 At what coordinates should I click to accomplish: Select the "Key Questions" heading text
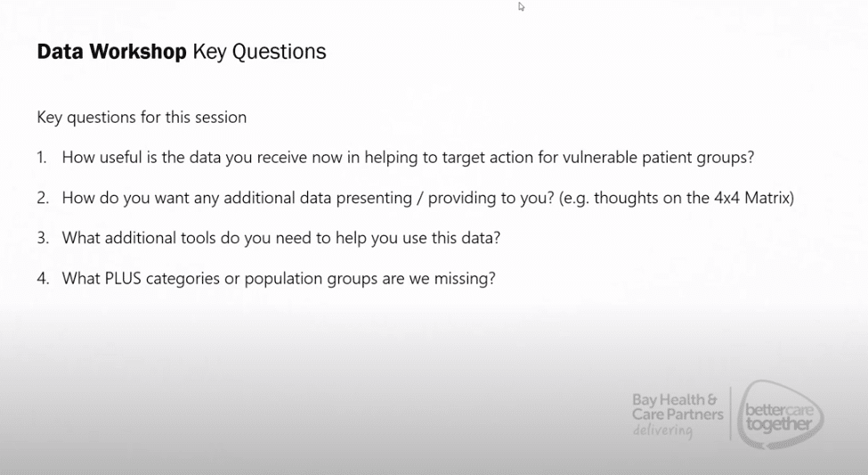coord(259,52)
